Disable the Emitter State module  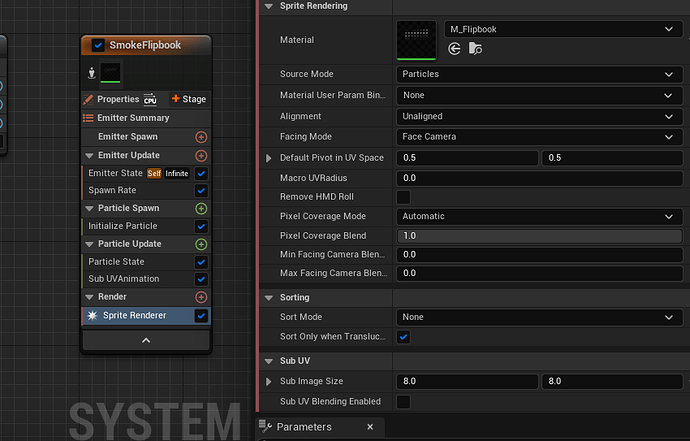click(x=201, y=173)
